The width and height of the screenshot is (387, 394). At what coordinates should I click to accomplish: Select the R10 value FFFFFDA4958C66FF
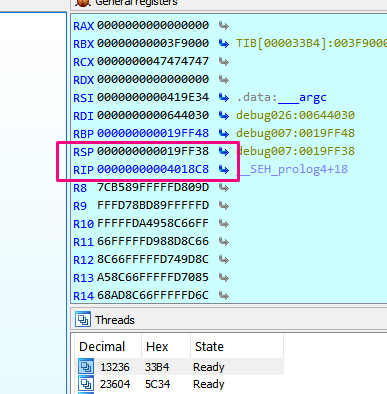pos(153,224)
